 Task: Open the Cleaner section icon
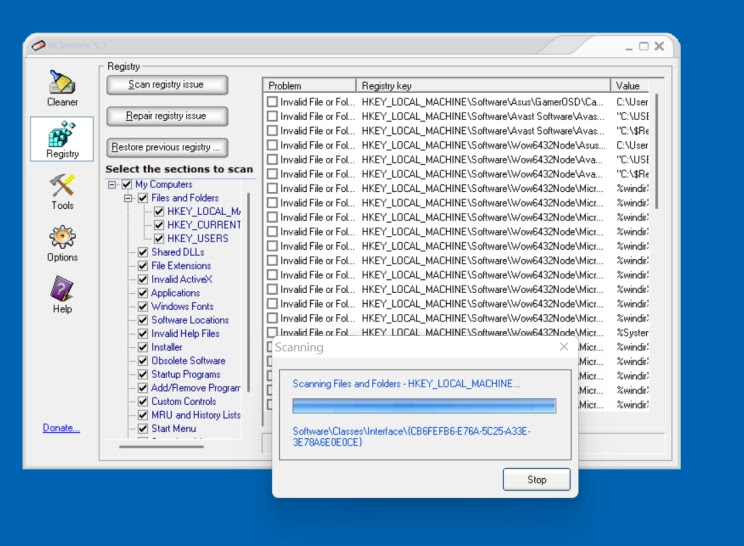(62, 88)
